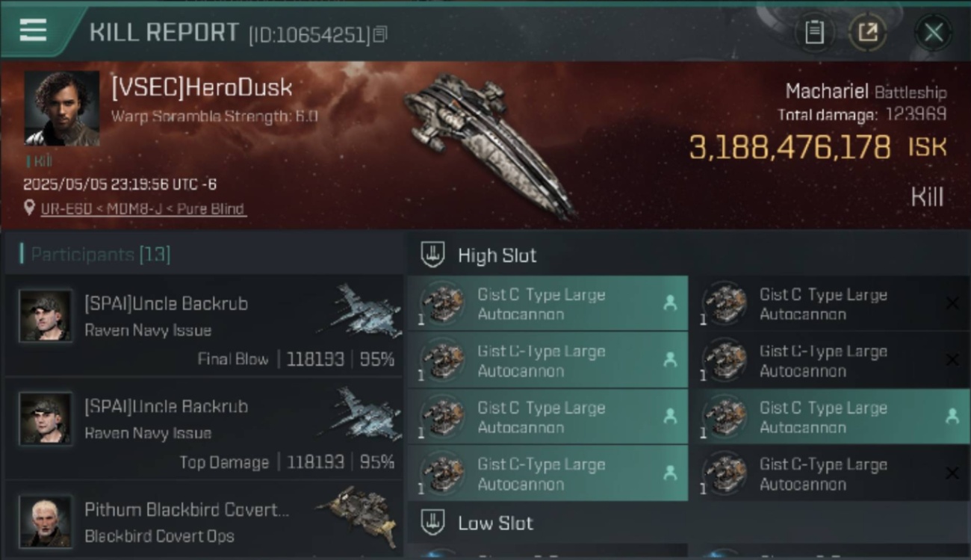Open HeroDusk pilot portrait
The width and height of the screenshot is (971, 560).
pyautogui.click(x=62, y=108)
